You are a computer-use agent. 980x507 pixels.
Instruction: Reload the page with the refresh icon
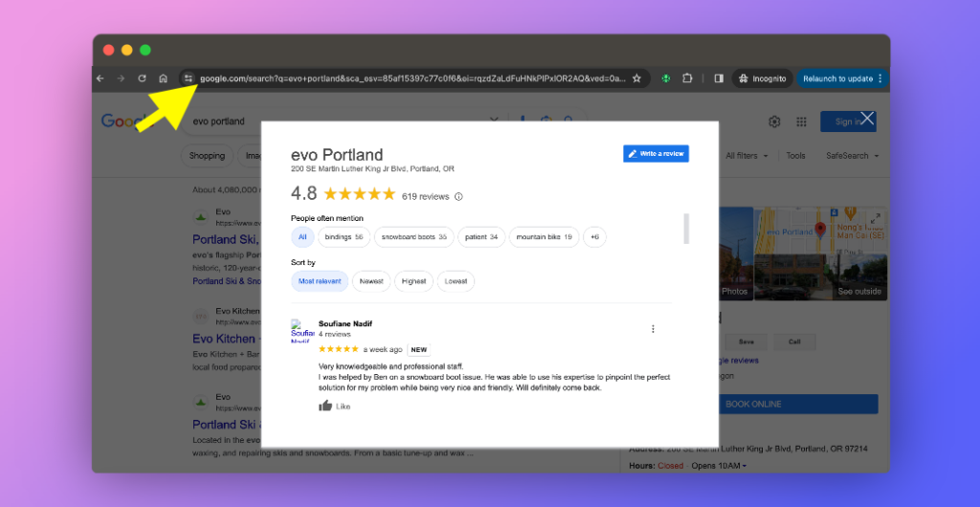point(142,78)
